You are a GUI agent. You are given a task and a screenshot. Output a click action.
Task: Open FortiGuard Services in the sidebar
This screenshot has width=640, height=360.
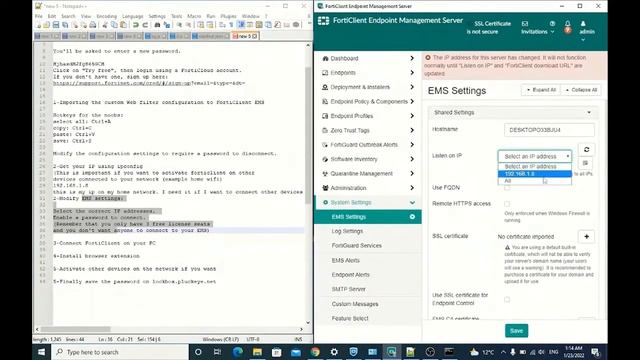[x=356, y=246]
